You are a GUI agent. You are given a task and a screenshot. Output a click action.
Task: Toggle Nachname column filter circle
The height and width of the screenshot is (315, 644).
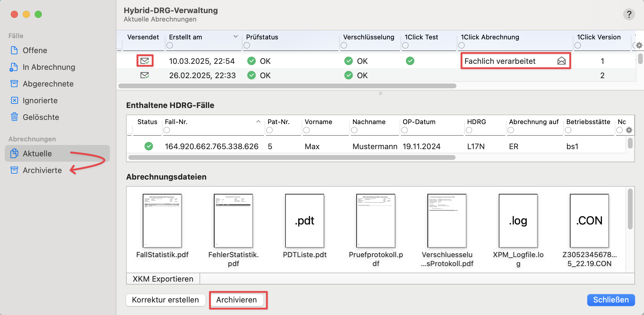(x=354, y=130)
